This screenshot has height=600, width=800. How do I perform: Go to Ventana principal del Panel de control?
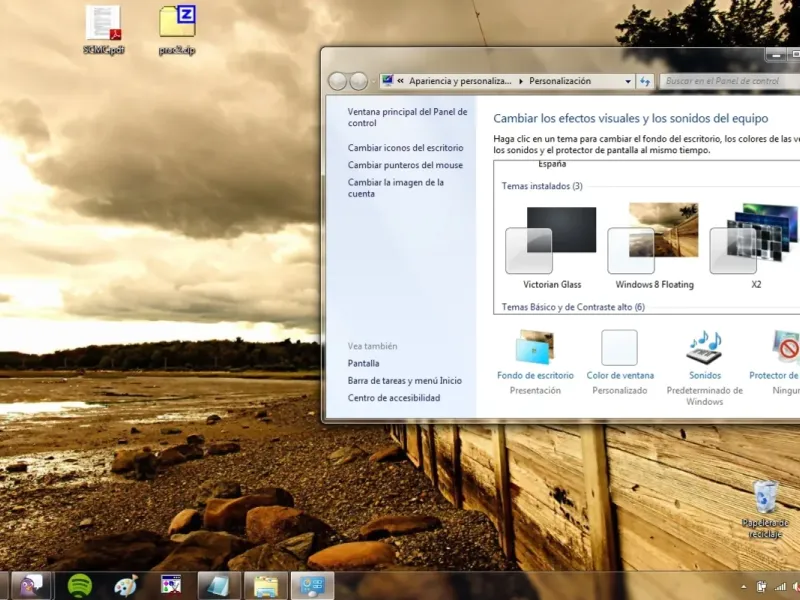407,118
